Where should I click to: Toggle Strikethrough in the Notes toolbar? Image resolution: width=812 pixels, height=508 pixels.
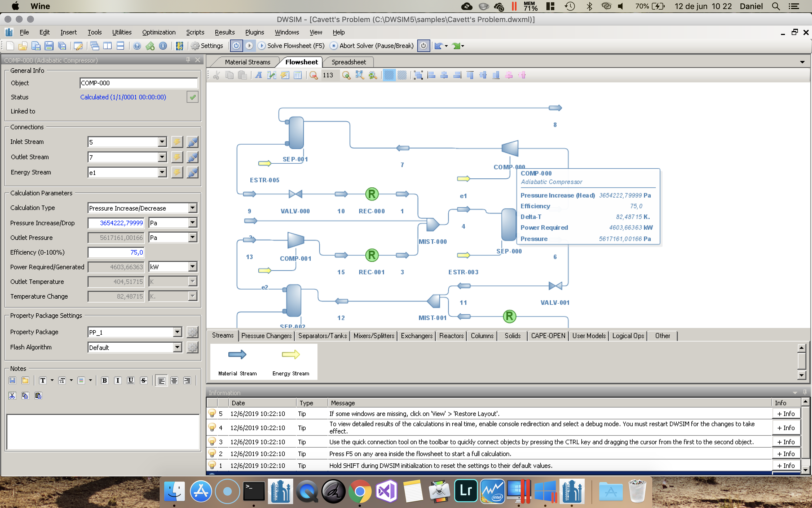144,380
